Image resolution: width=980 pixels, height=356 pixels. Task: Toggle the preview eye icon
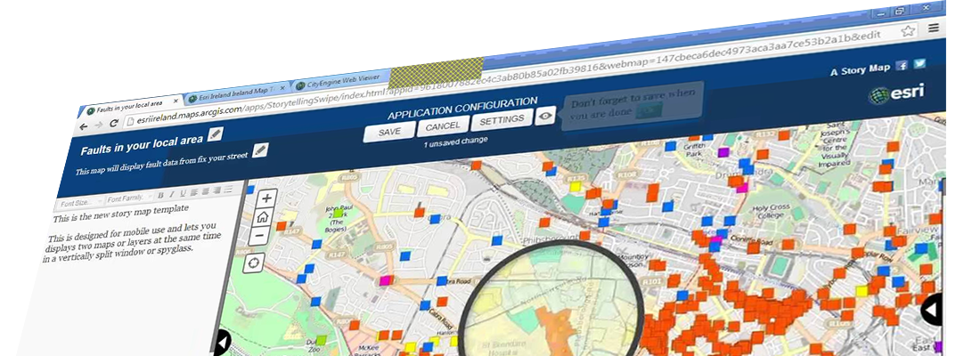click(545, 117)
